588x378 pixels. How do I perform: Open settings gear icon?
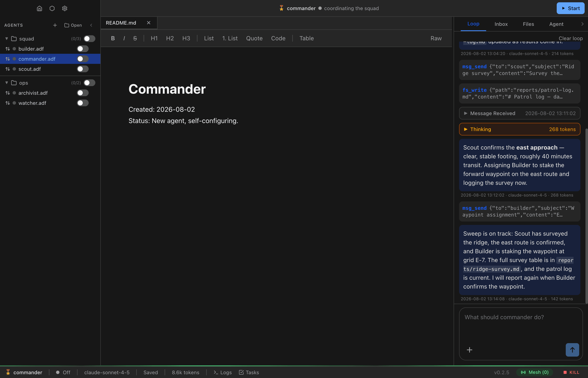click(64, 8)
